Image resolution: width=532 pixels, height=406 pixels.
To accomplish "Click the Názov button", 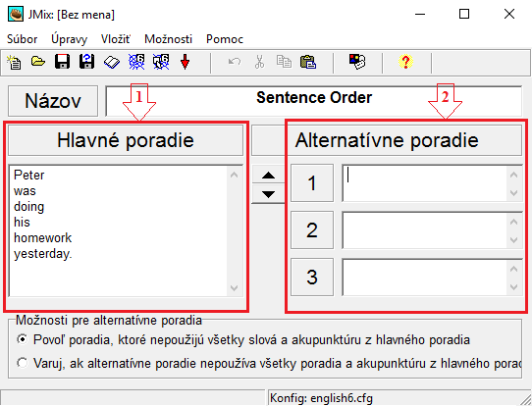I will 53,101.
